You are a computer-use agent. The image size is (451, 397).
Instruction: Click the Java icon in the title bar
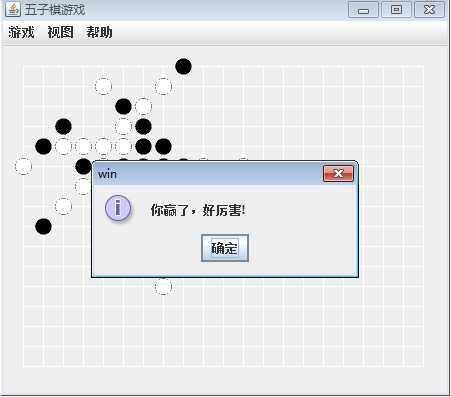12,9
